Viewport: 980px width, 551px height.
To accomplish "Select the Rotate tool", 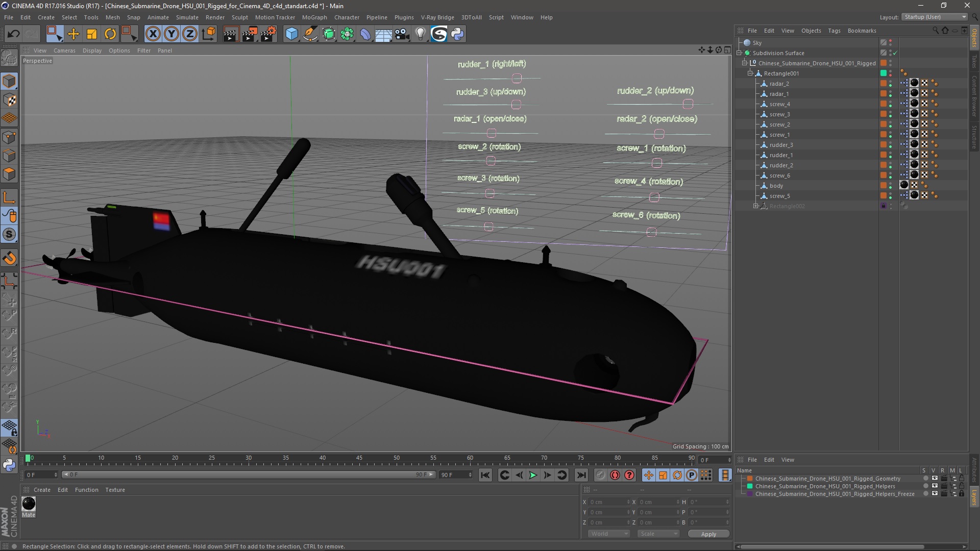I will coord(110,34).
